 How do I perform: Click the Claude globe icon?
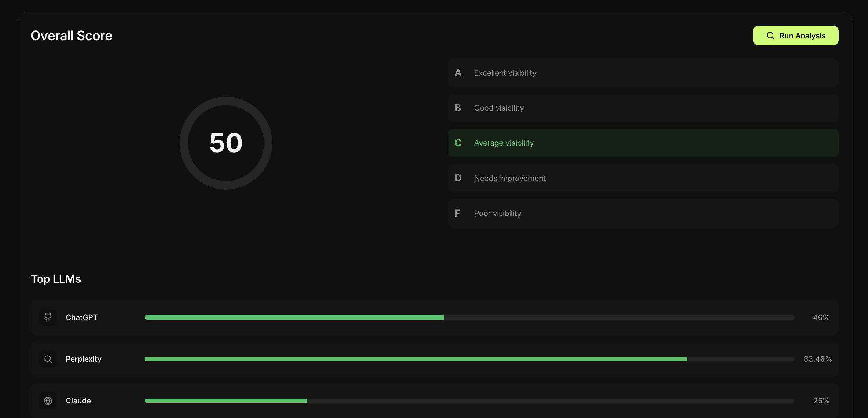pyautogui.click(x=48, y=401)
